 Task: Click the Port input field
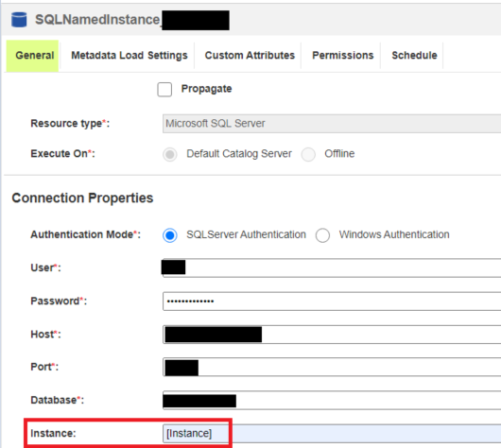[332, 367]
